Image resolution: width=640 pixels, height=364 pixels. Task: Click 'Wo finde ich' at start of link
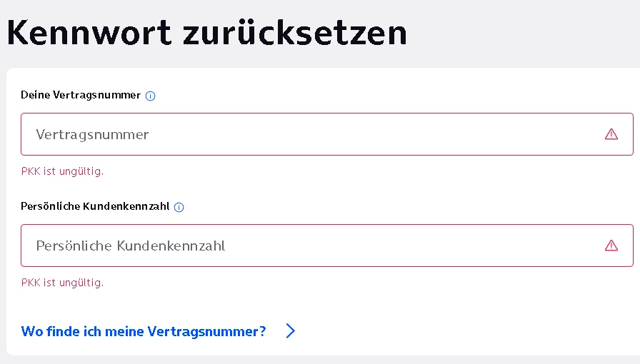click(61, 331)
